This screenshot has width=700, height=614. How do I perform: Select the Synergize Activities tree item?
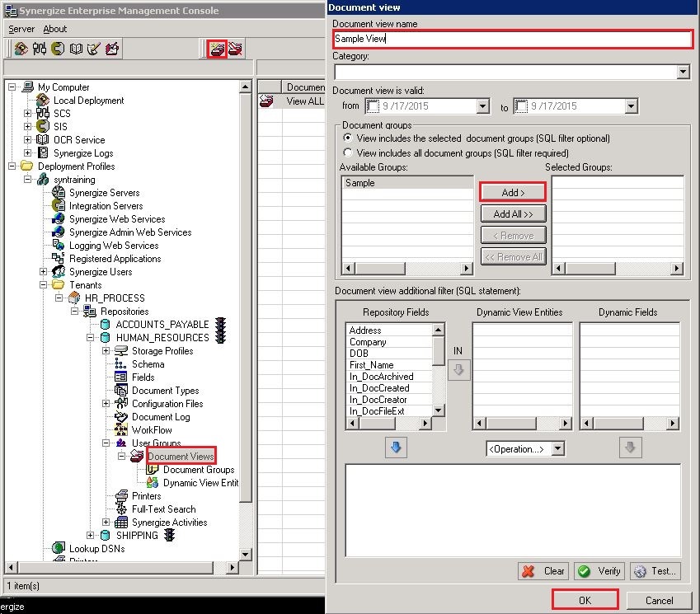point(169,522)
